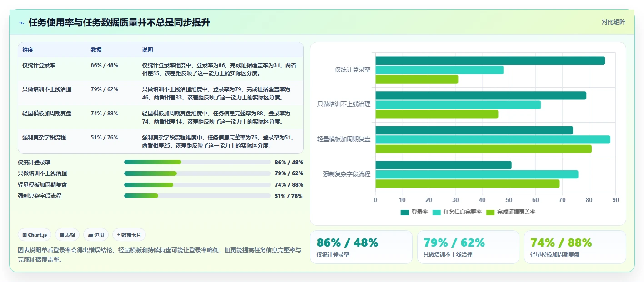Screen dimensions: 644x282
Task: Click table value 79% / 62%
Action: tap(105, 89)
